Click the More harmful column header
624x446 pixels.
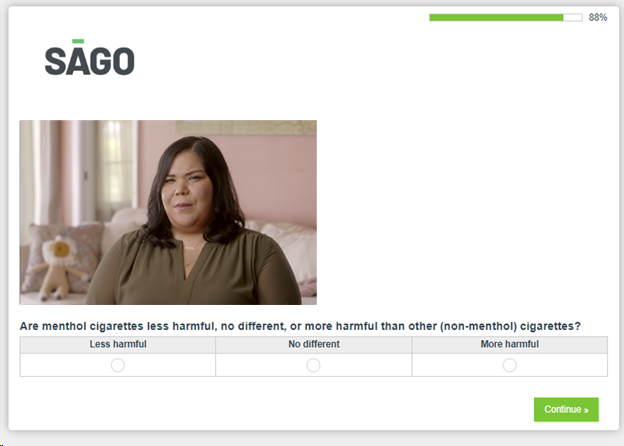pos(510,345)
